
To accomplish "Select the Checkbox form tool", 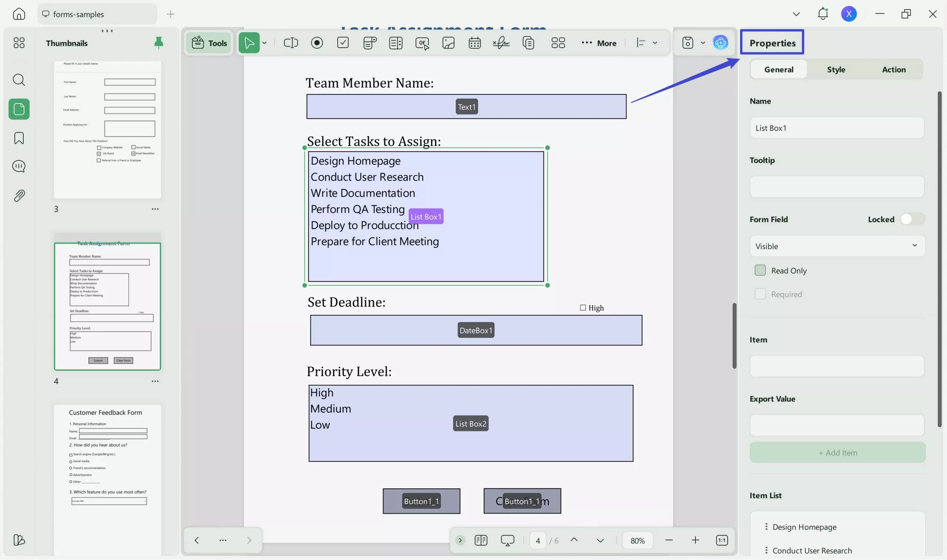I will pyautogui.click(x=342, y=43).
